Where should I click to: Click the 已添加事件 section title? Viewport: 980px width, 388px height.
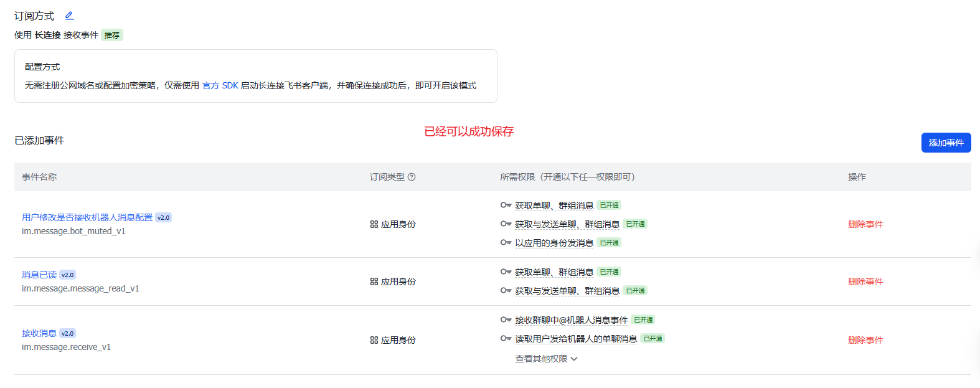[x=39, y=140]
